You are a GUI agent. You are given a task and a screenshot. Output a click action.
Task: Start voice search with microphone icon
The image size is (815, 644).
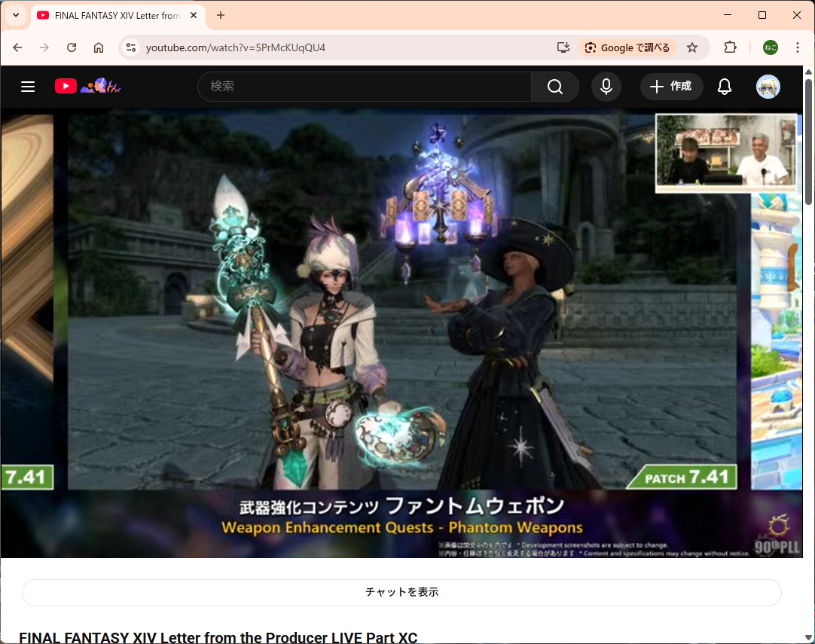pos(606,87)
